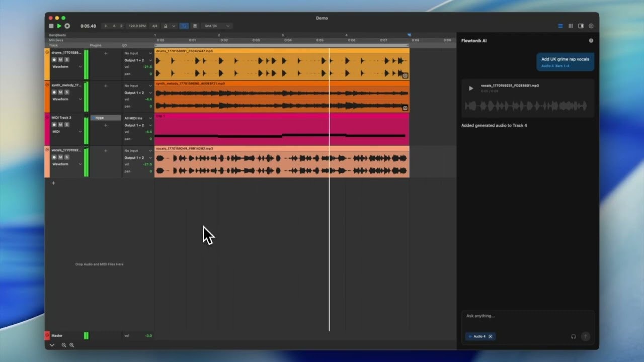Click the 120.0 BPM tempo field
The image size is (644, 362).
pos(137,26)
